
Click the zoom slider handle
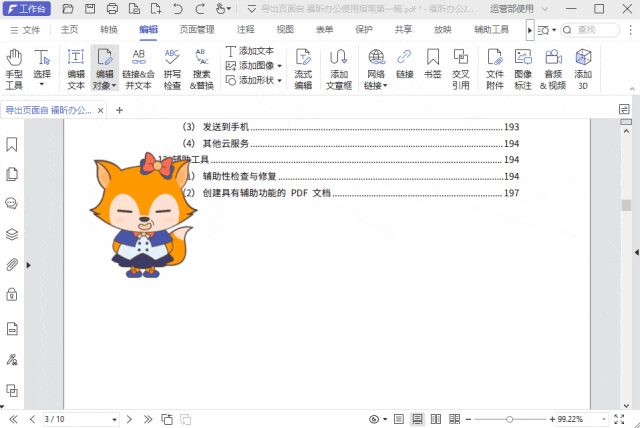[509, 419]
